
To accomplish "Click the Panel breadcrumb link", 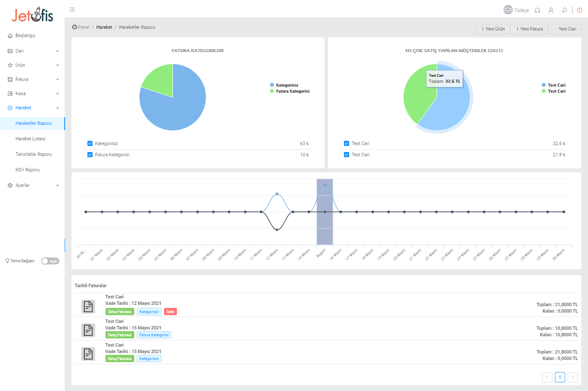I will tap(84, 27).
